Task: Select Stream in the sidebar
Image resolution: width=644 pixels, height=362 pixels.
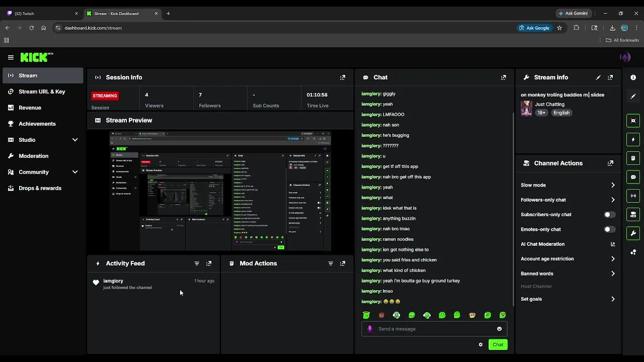Action: coord(43,75)
